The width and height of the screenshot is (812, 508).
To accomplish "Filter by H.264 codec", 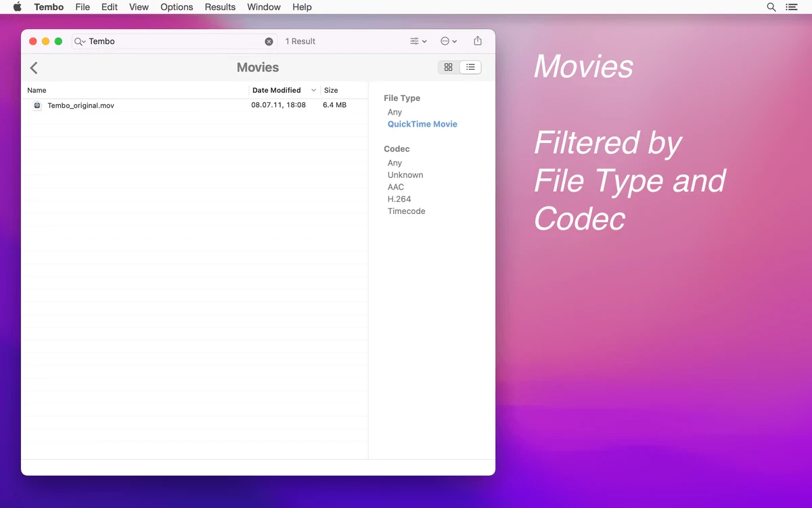I will click(399, 199).
